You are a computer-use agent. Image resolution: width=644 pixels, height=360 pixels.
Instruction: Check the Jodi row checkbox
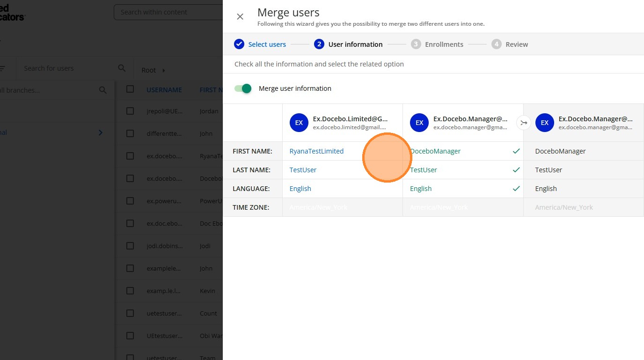(130, 246)
